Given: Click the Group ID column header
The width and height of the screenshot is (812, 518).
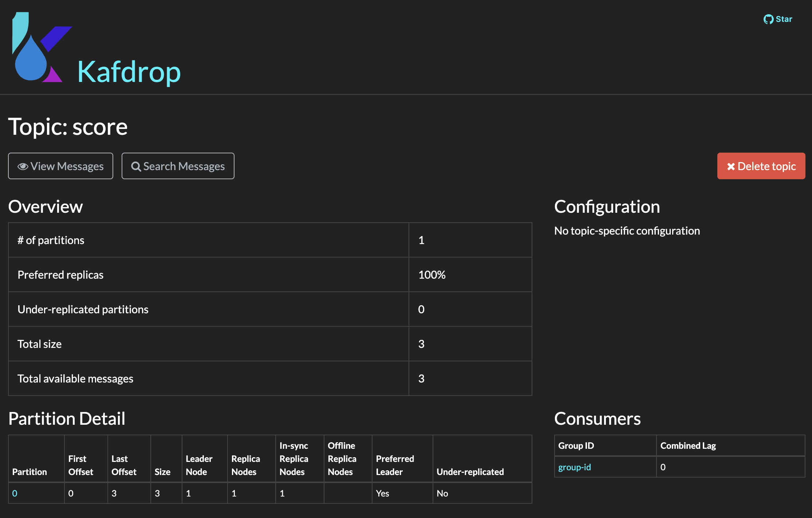Looking at the screenshot, I should coord(576,446).
